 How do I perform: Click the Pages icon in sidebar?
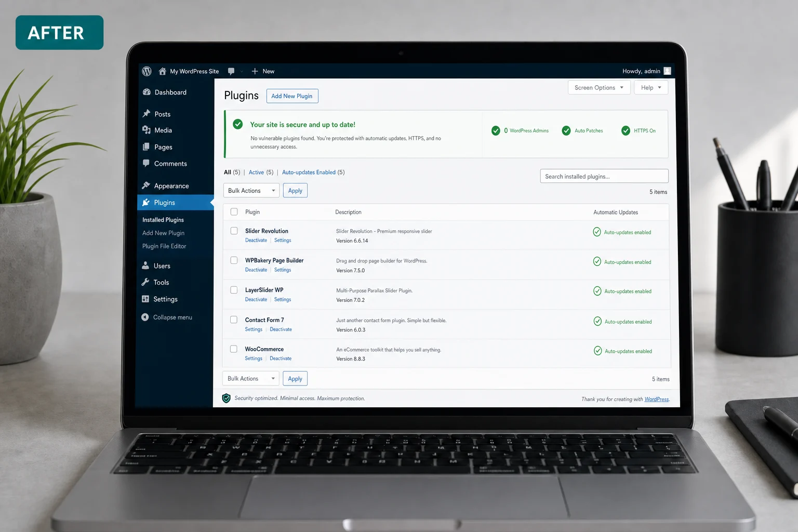click(x=147, y=147)
